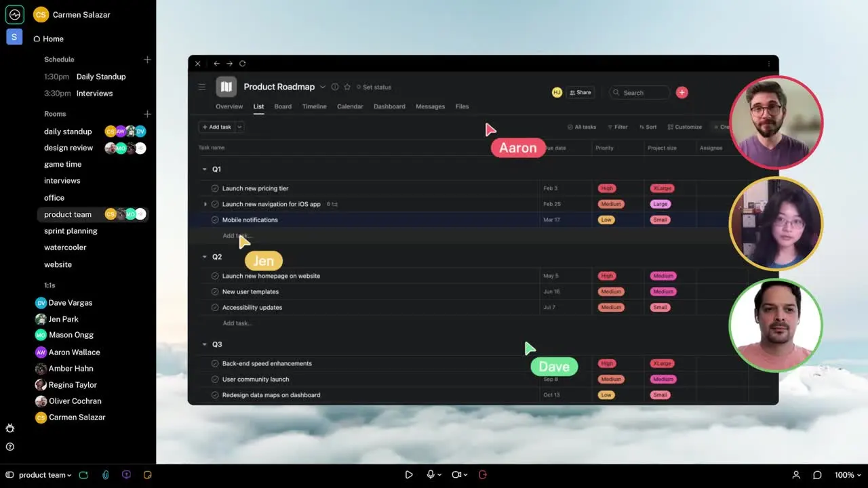Click the red plus create button
Screen dimensions: 868x488
tap(682, 92)
